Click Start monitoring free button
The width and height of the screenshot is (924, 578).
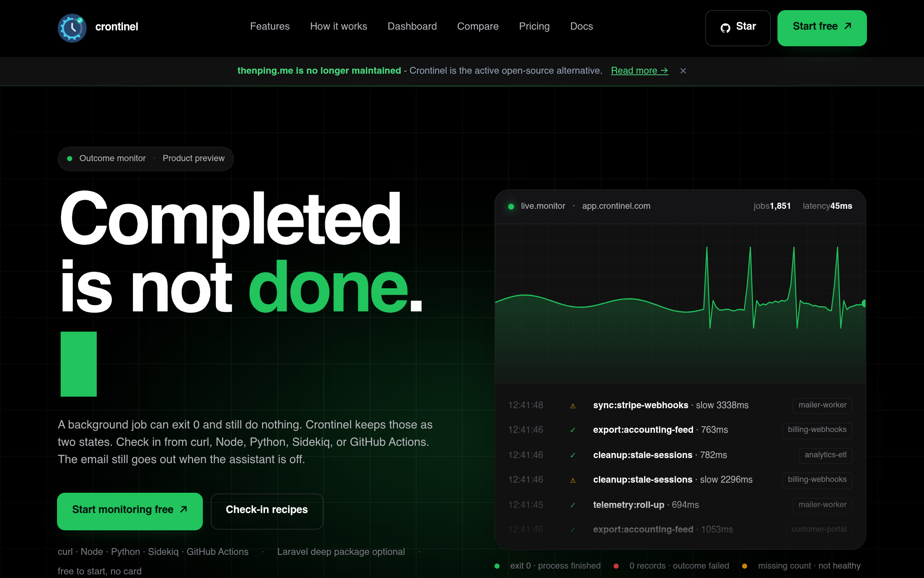tap(130, 511)
